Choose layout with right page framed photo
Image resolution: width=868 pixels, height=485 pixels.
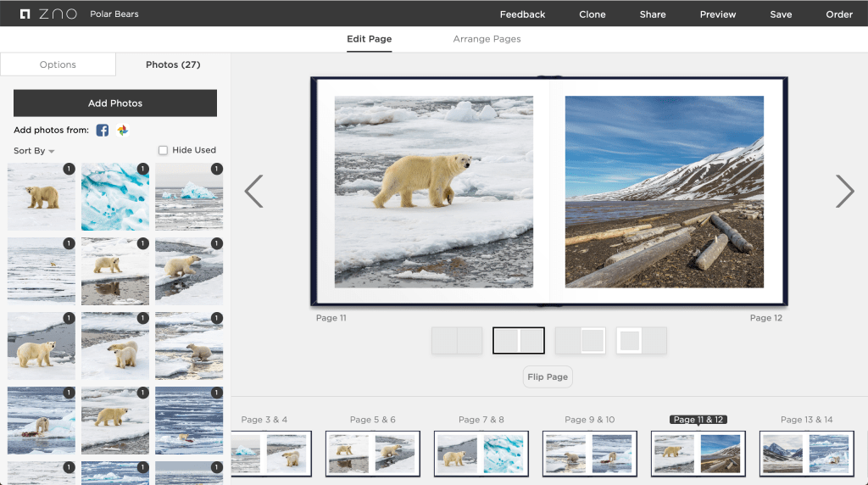[581, 341]
